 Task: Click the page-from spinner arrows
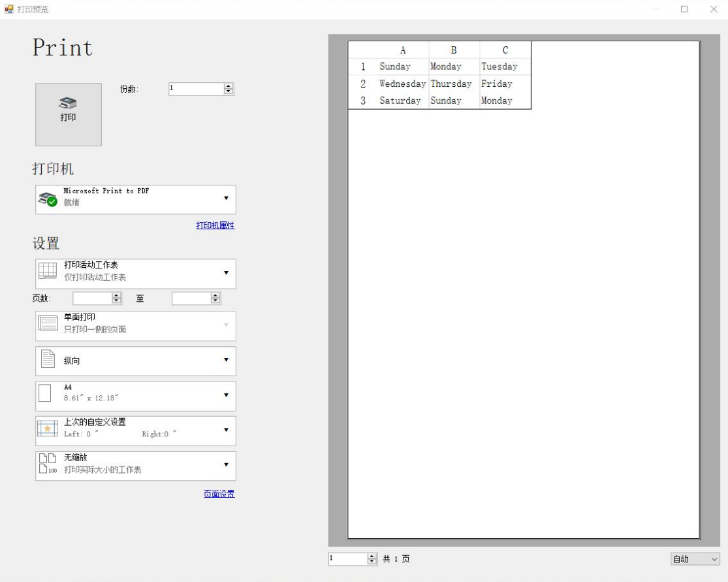coord(117,298)
